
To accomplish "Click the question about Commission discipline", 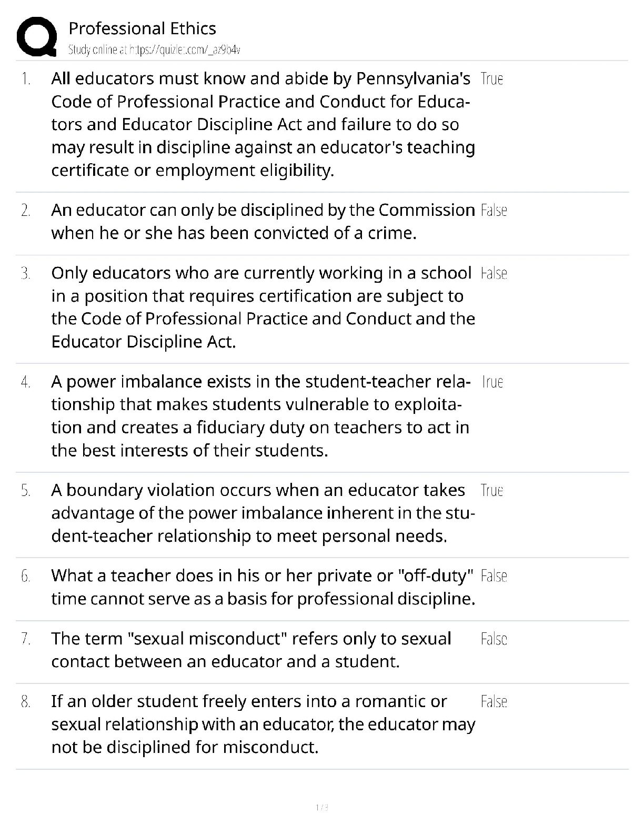I will [262, 221].
